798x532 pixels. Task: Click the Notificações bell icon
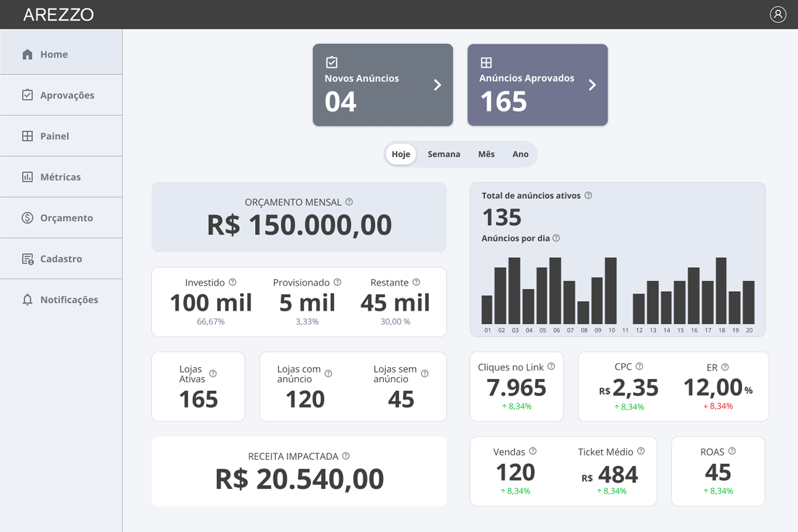pyautogui.click(x=28, y=300)
